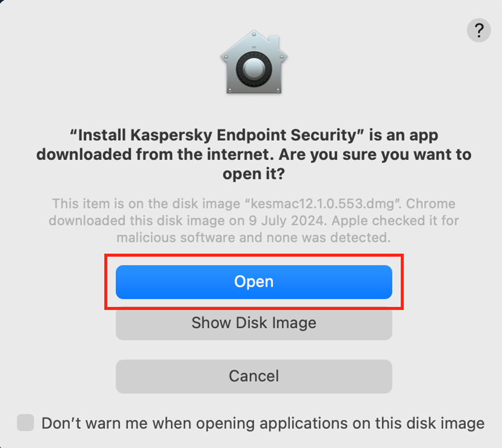Click the question mark help button
Image resolution: width=502 pixels, height=448 pixels.
coord(479,30)
